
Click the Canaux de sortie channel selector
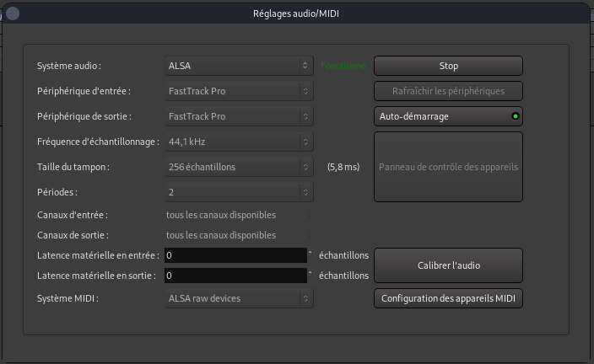coord(240,236)
